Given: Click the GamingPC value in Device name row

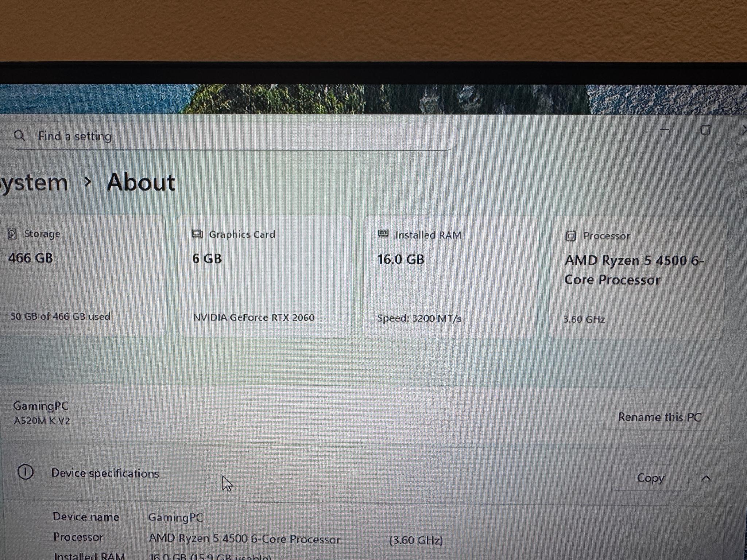Looking at the screenshot, I should pos(176,517).
